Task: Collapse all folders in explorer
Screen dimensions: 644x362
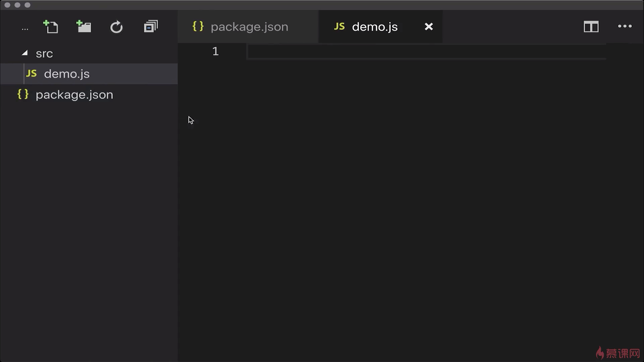Action: click(x=151, y=27)
